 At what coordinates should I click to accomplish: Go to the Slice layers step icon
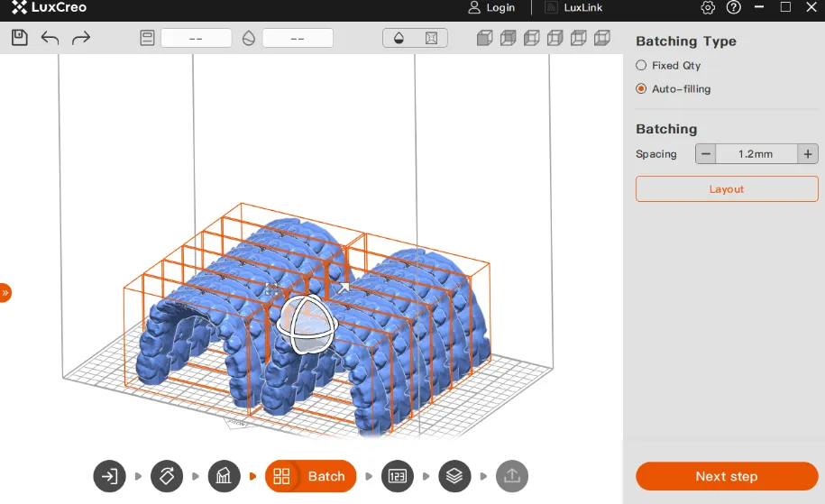point(454,476)
